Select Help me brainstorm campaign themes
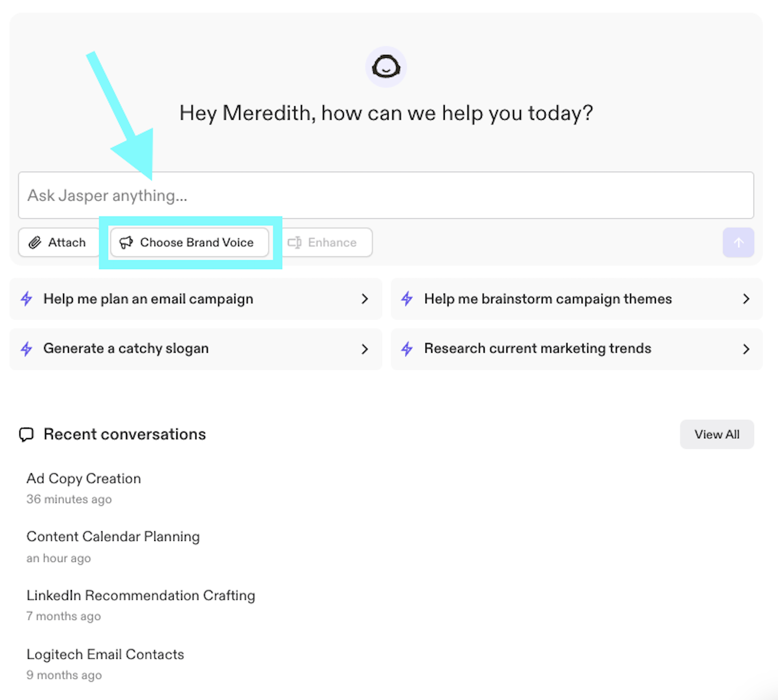778x700 pixels. [x=577, y=299]
